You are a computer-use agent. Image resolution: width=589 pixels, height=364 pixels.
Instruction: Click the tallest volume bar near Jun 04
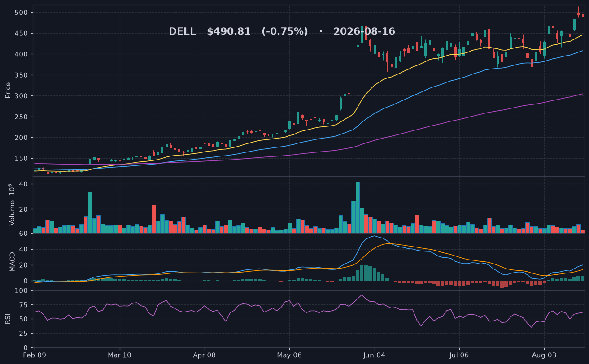point(358,207)
